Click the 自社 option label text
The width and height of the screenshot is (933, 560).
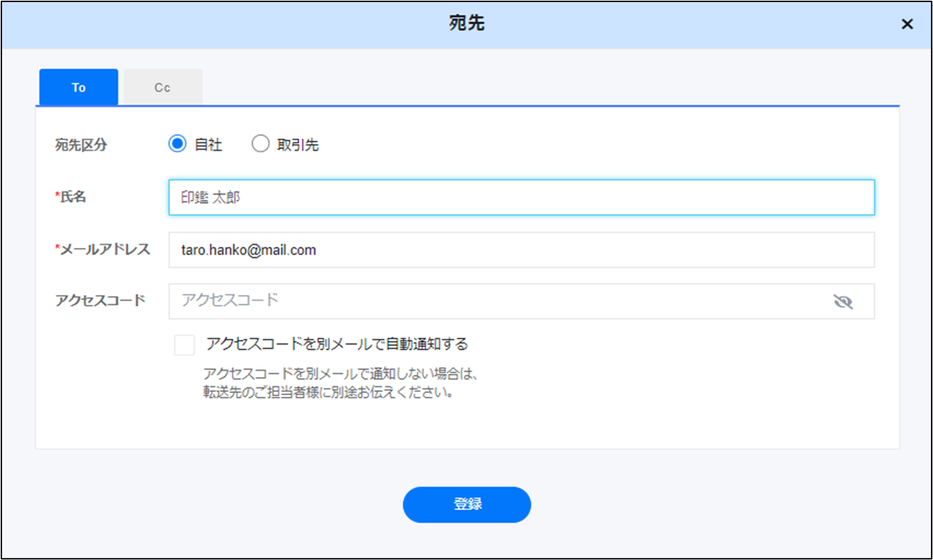click(208, 145)
